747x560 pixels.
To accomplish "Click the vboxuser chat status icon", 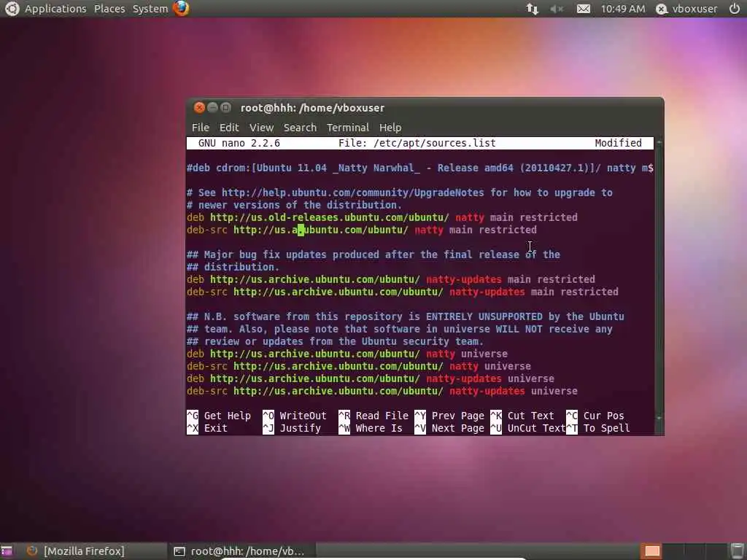I will (661, 9).
